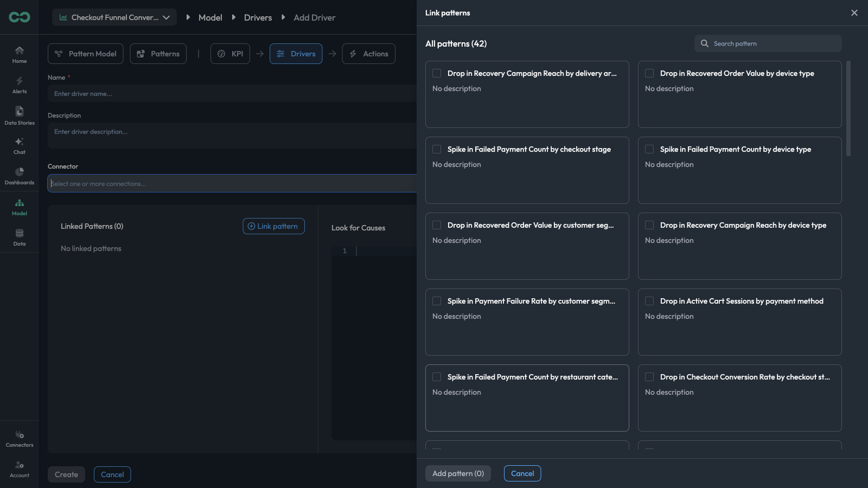868x488 pixels.
Task: Open Chat in the sidebar
Action: pyautogui.click(x=20, y=146)
